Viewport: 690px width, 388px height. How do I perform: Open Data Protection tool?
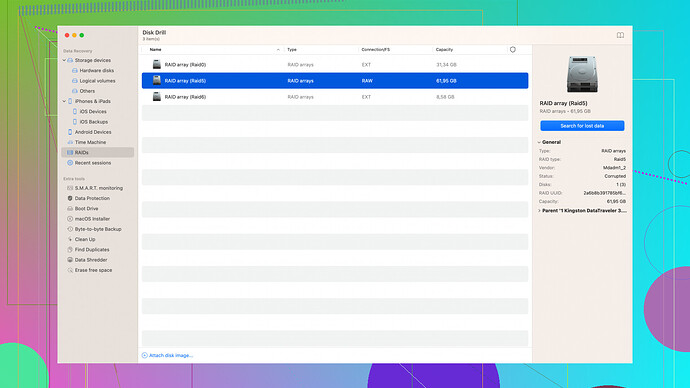tap(92, 198)
